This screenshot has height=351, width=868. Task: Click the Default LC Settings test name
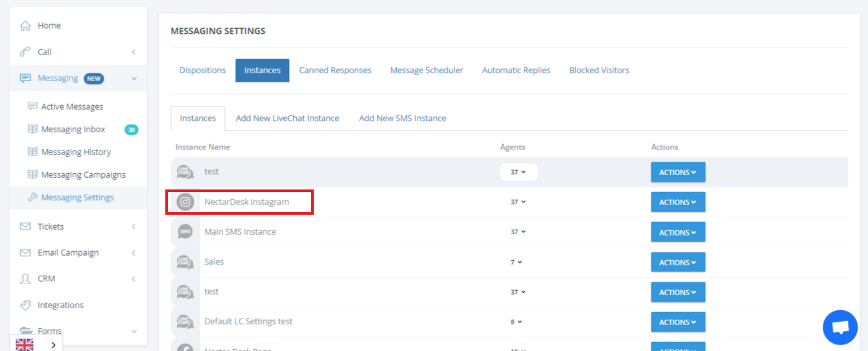248,321
